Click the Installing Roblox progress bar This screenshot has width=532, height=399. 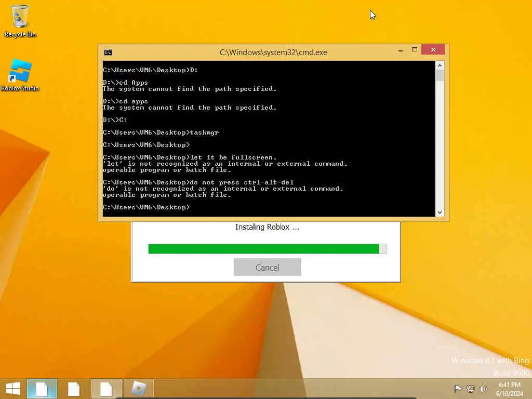tap(268, 249)
